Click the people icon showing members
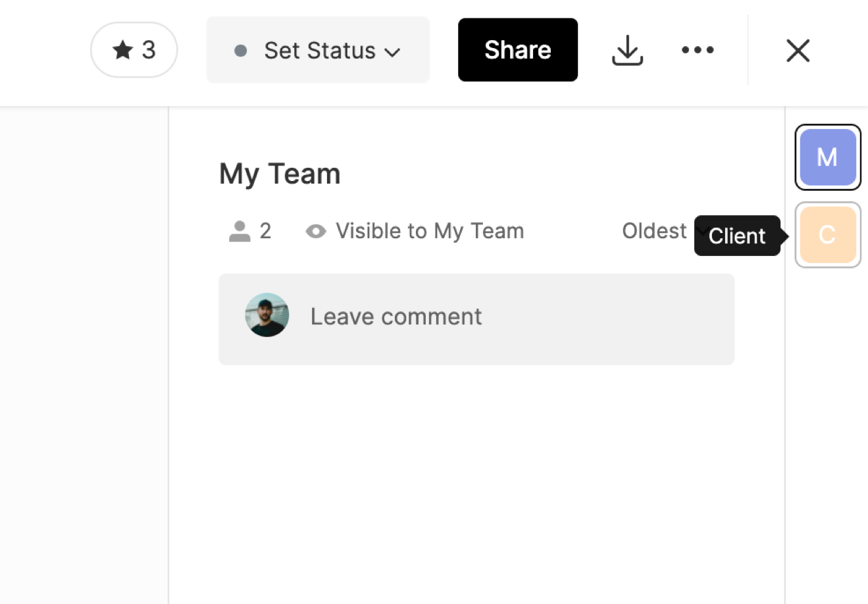The image size is (868, 604). click(x=240, y=231)
